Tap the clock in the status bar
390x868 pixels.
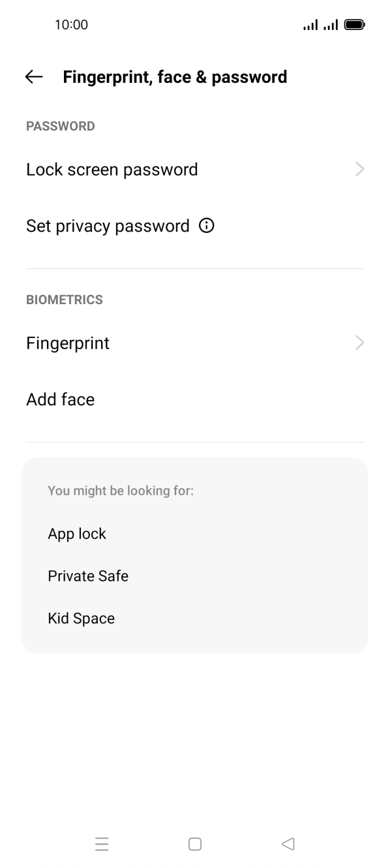point(72,24)
